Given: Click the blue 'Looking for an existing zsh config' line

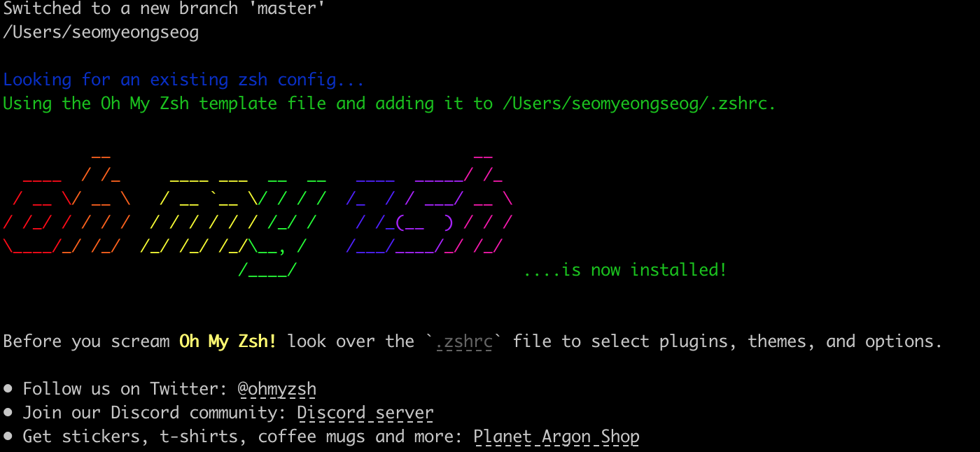Looking at the screenshot, I should 183,80.
